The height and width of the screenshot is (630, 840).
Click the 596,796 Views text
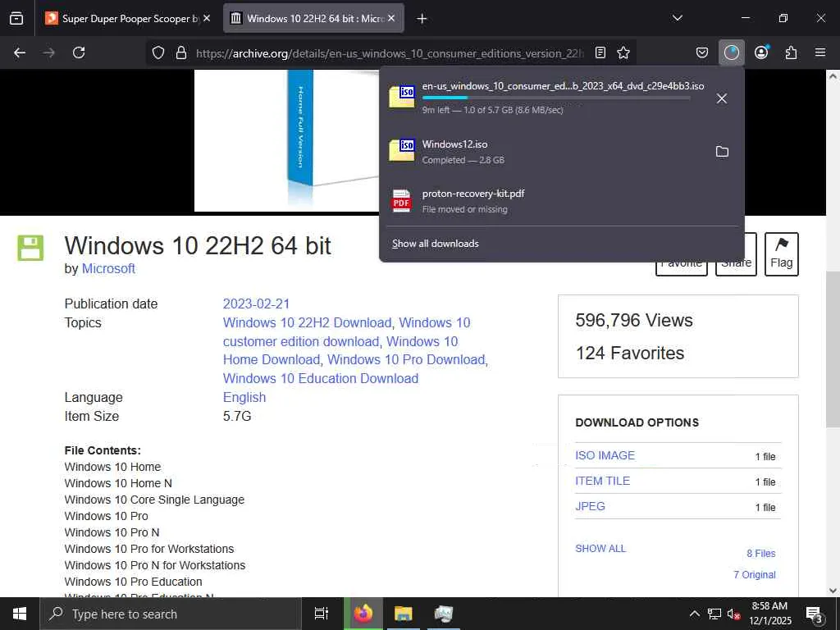pos(634,321)
